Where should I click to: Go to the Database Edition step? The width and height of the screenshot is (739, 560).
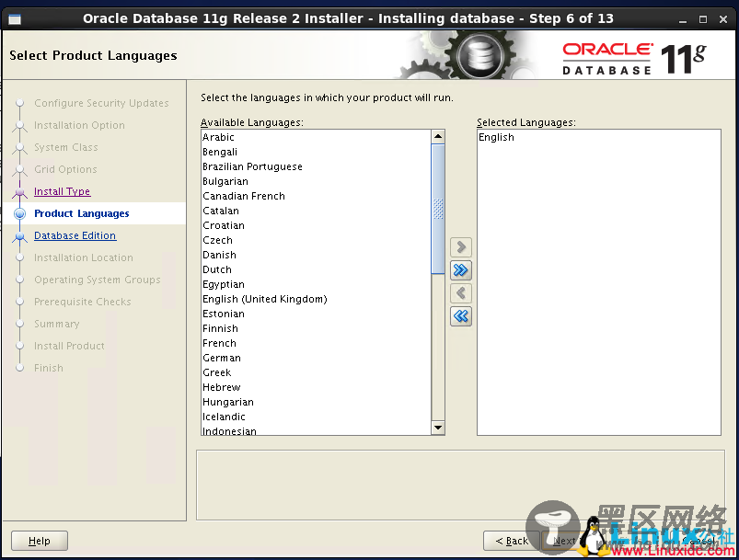[x=75, y=235]
